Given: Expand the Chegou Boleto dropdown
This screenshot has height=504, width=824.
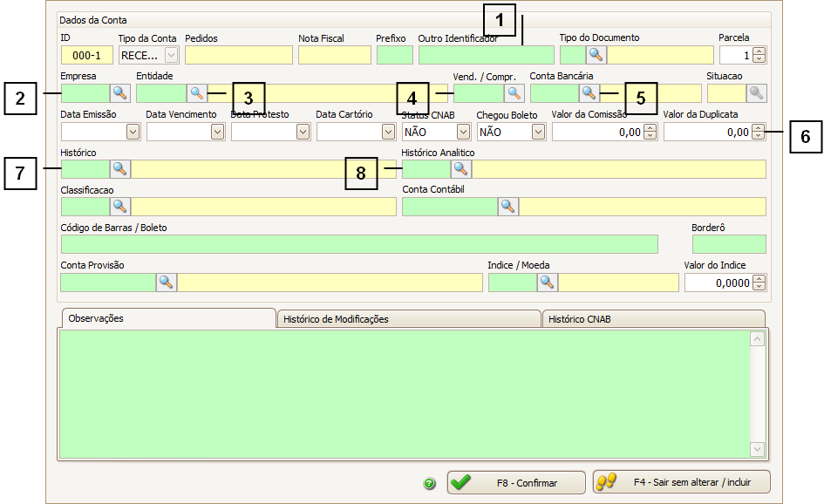Looking at the screenshot, I should point(538,132).
